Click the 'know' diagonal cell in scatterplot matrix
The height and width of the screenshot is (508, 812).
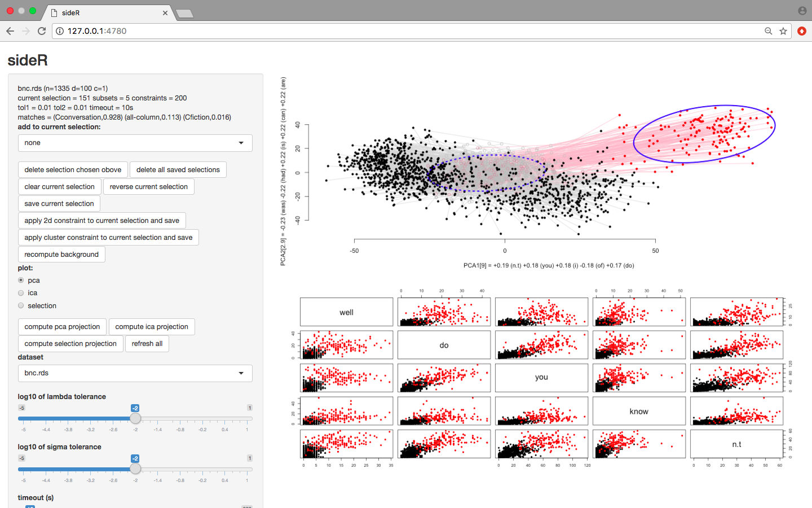point(639,411)
